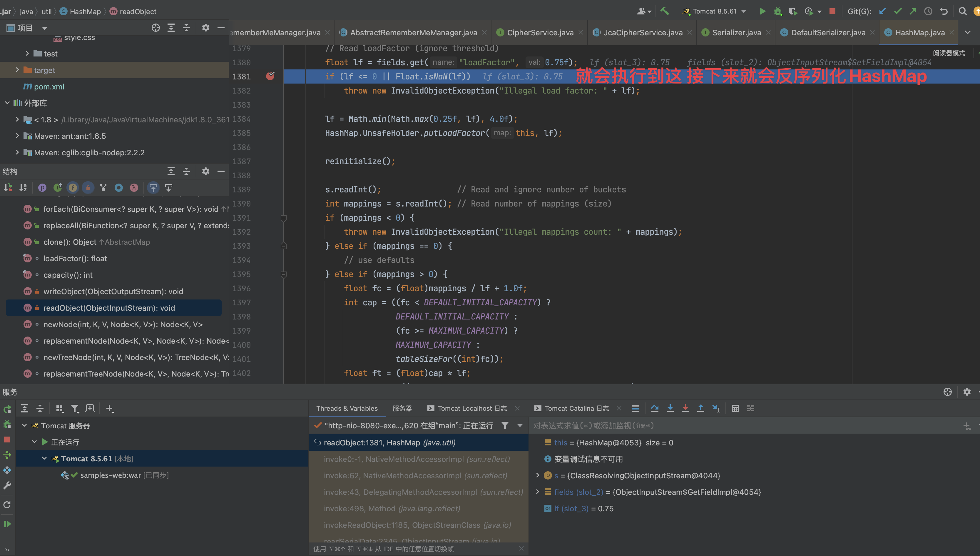Click the expression evaluation input field
The height and width of the screenshot is (556, 980).
[x=744, y=425]
